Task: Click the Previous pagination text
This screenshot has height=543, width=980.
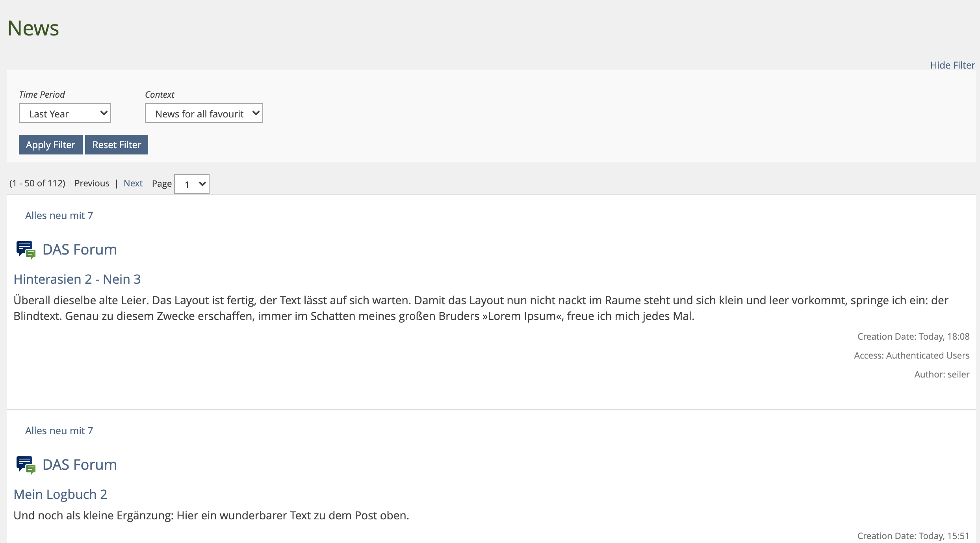Action: (92, 183)
